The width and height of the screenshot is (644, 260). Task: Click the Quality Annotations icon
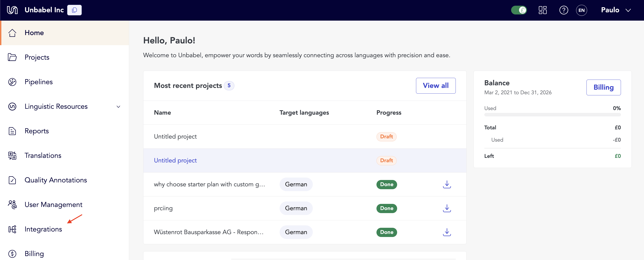[x=12, y=180]
